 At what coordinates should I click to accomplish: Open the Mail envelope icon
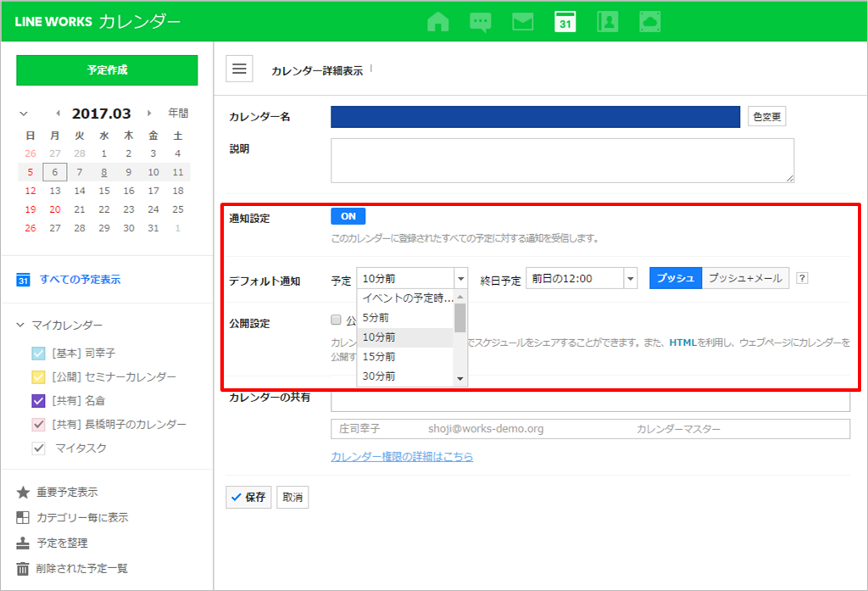[522, 21]
